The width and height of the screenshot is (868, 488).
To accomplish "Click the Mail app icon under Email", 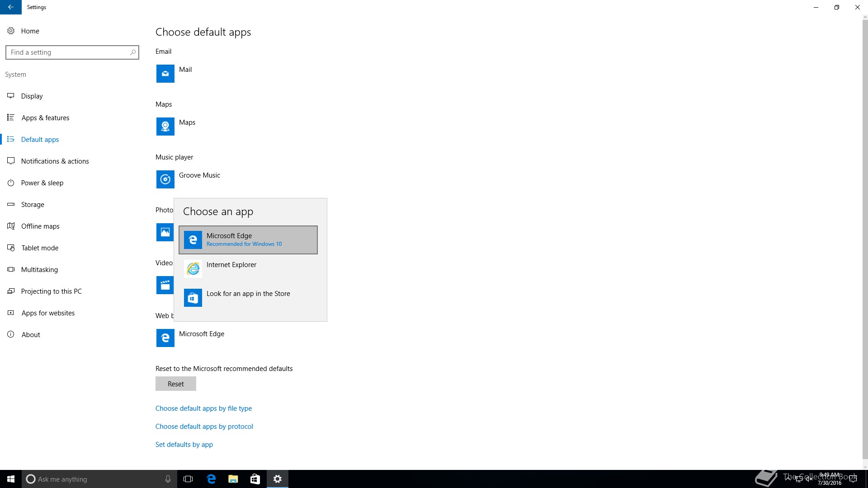I will pyautogui.click(x=165, y=74).
